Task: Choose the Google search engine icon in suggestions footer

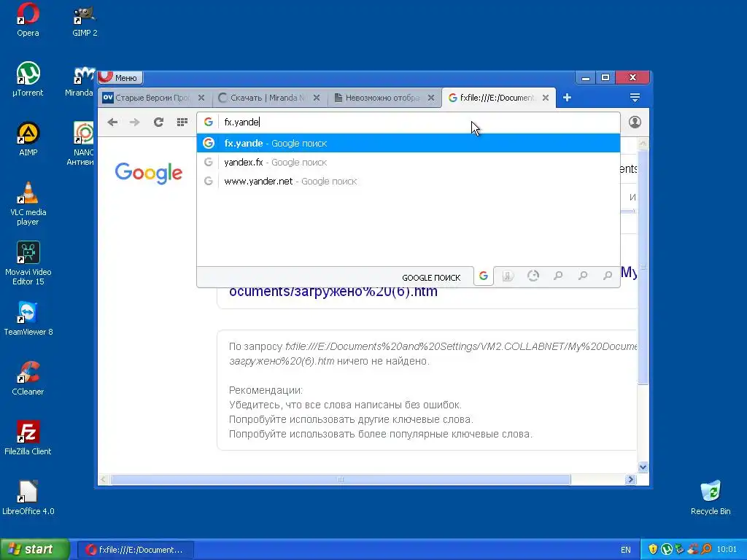Action: coord(484,276)
